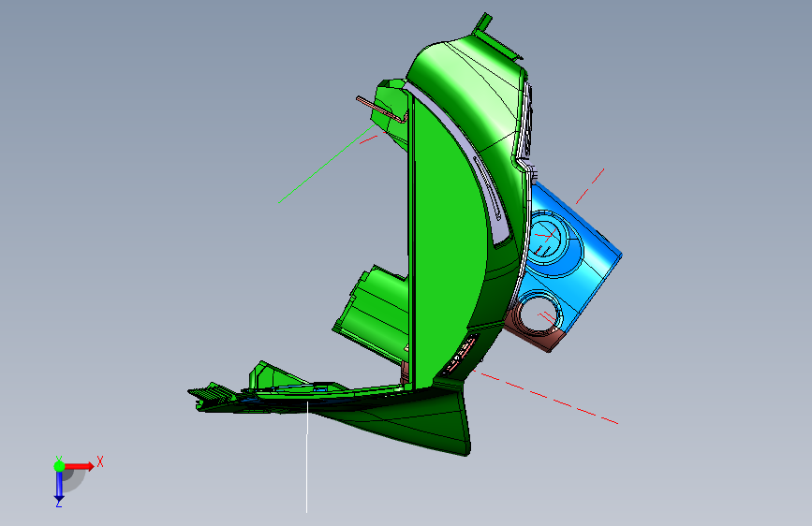Click the green Y axis dot on triad

point(59,466)
